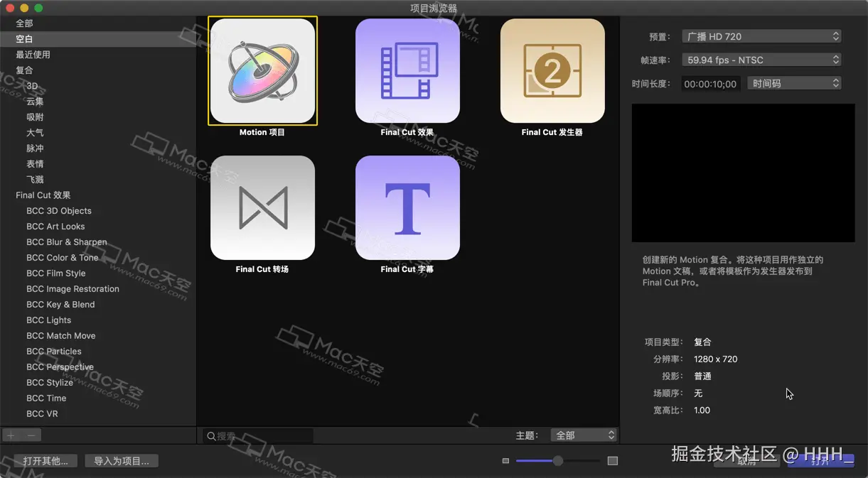Click the green window zoom button
The width and height of the screenshot is (868, 478).
coord(38,8)
